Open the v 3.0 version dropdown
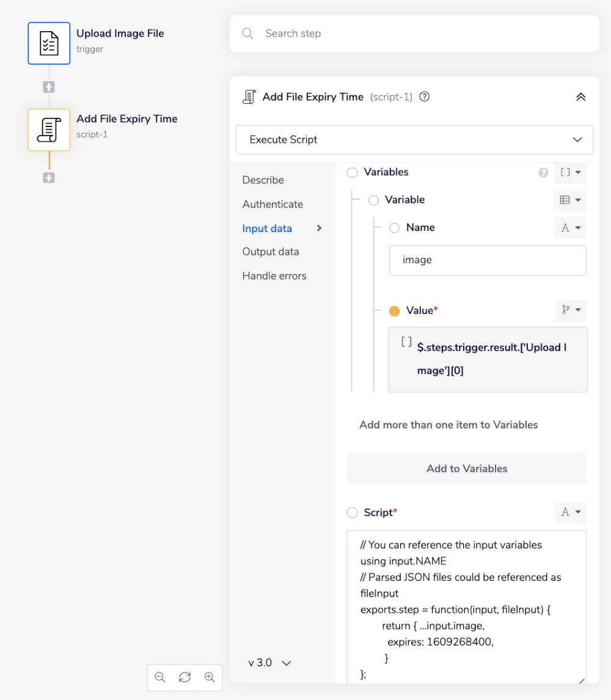Image resolution: width=611 pixels, height=700 pixels. click(269, 662)
